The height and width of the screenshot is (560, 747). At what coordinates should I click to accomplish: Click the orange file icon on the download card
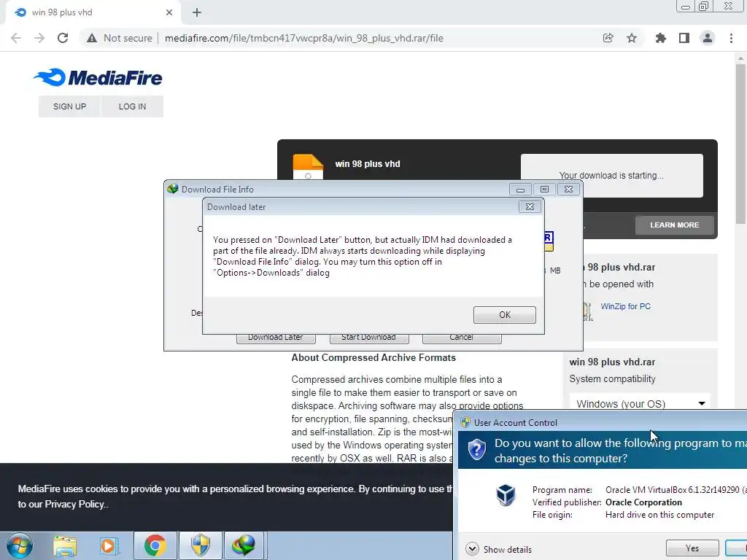click(x=308, y=167)
